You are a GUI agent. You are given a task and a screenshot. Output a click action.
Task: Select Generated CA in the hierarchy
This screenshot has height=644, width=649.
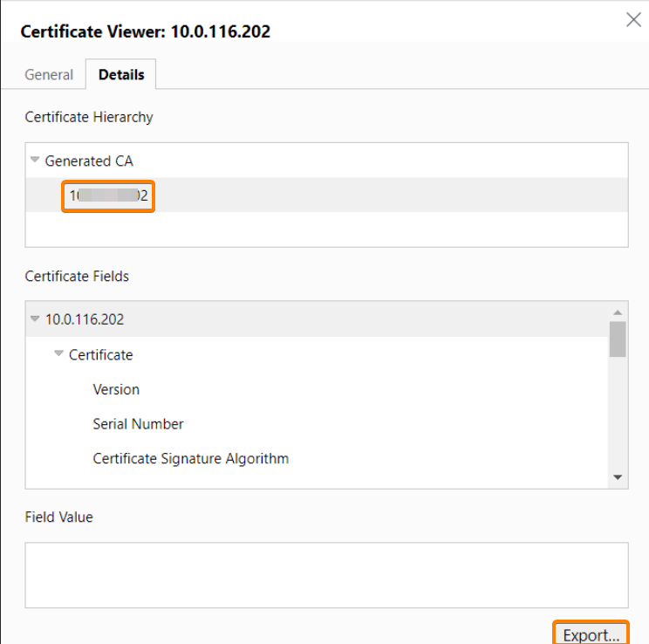[x=89, y=161]
